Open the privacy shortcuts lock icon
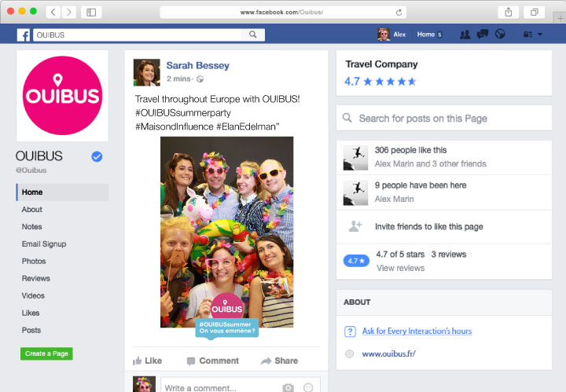The image size is (566, 392). tap(527, 35)
